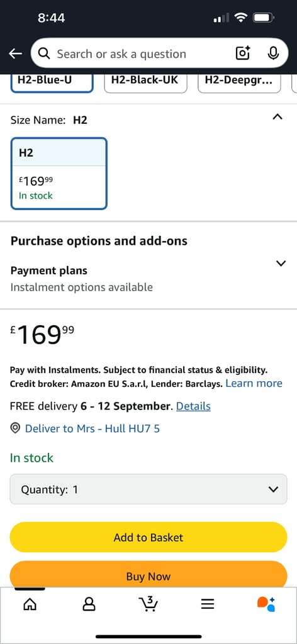Tap the delivery location pin icon

[15, 429]
